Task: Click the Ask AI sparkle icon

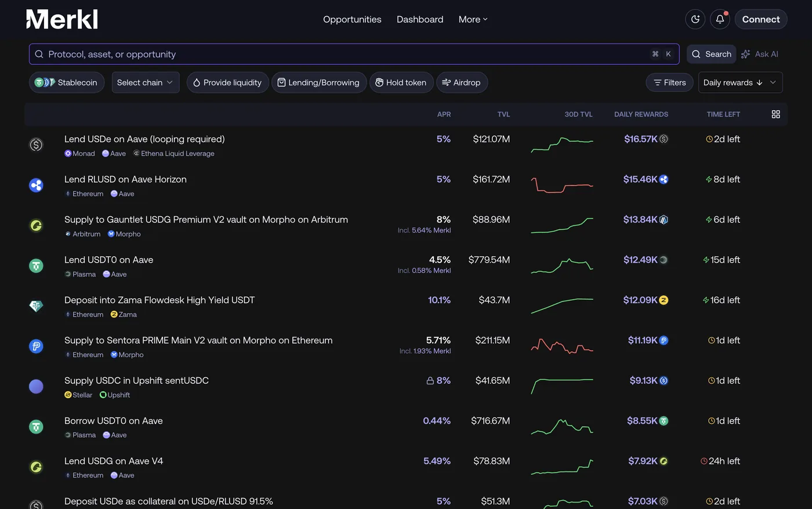Action: point(746,54)
